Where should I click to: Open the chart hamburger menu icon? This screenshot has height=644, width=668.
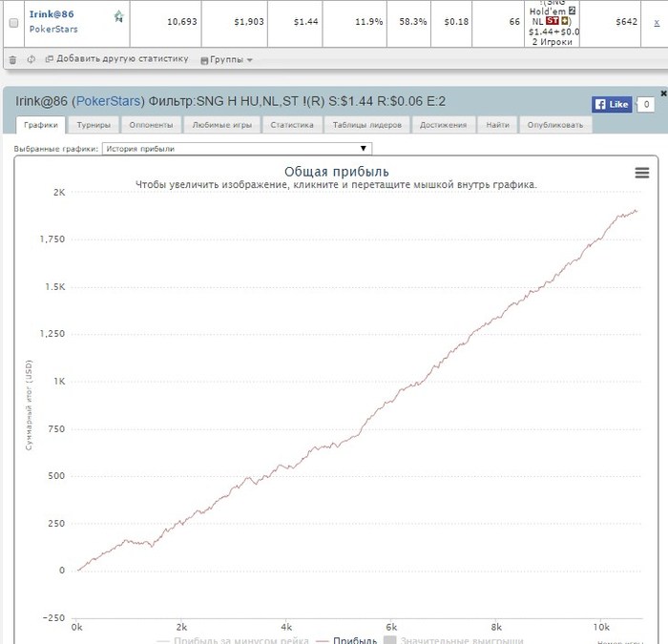(x=642, y=173)
